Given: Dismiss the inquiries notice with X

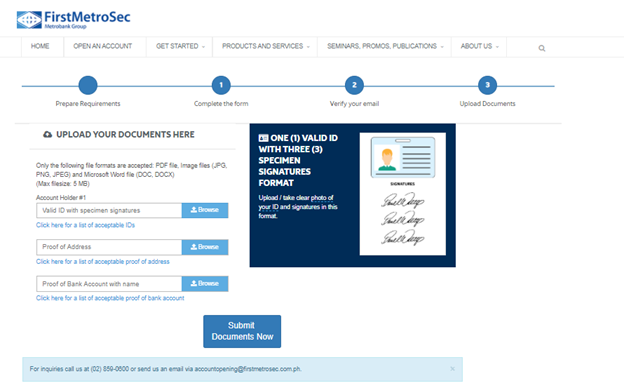Looking at the screenshot, I should (452, 369).
